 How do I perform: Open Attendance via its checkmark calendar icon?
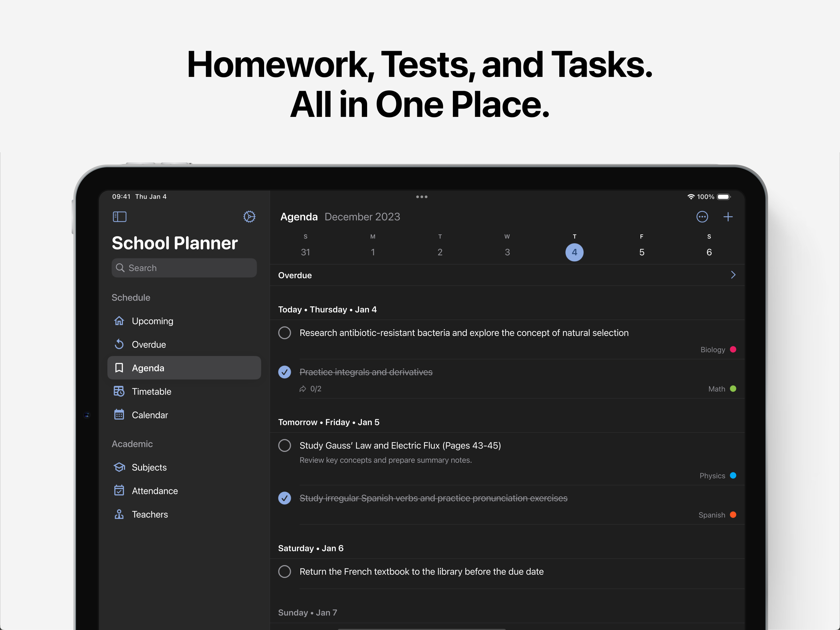pyautogui.click(x=119, y=491)
